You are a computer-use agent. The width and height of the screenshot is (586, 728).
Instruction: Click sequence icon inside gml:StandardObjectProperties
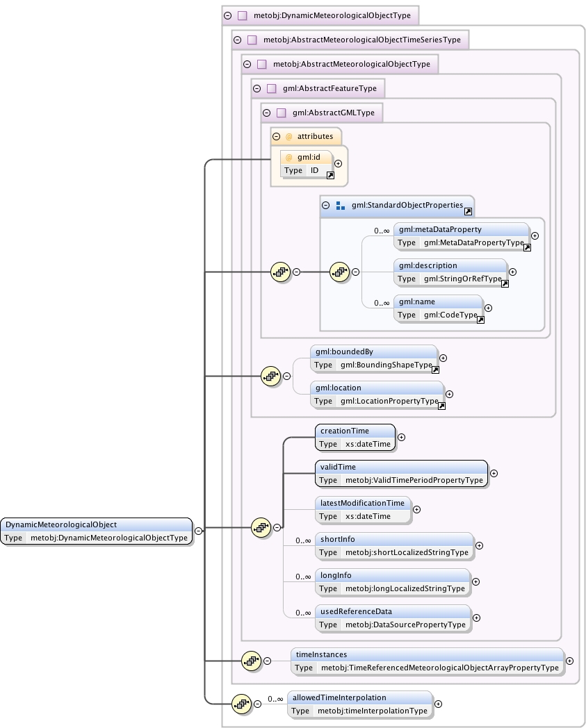tap(340, 272)
